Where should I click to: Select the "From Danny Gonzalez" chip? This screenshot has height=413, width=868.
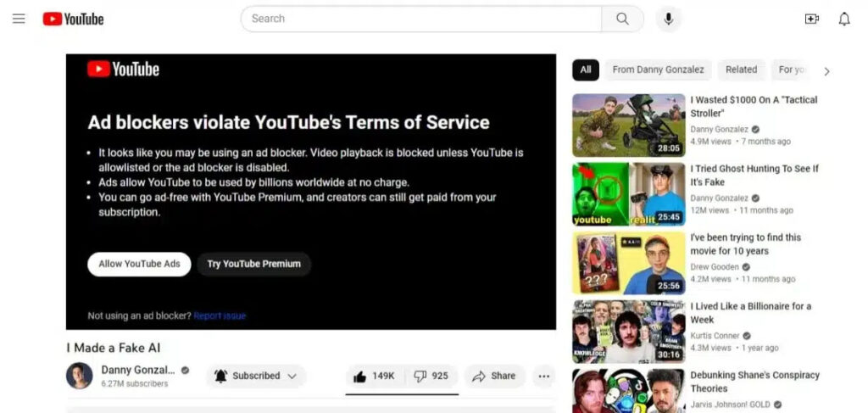point(658,70)
